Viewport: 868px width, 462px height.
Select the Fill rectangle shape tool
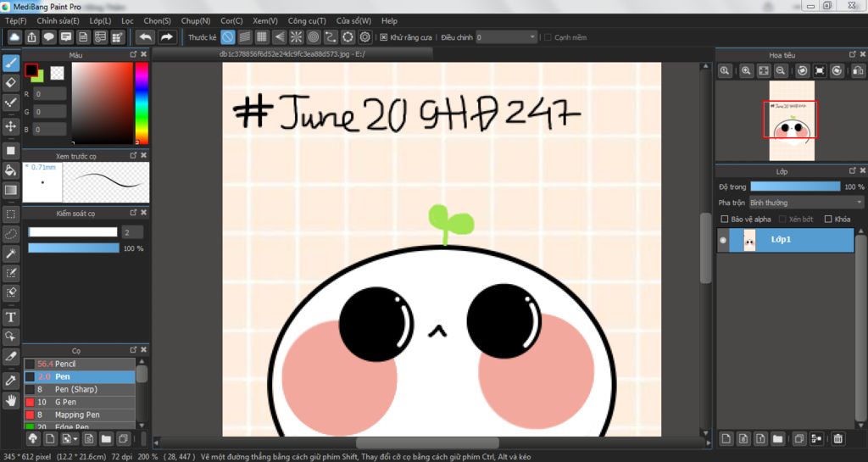pyautogui.click(x=10, y=150)
